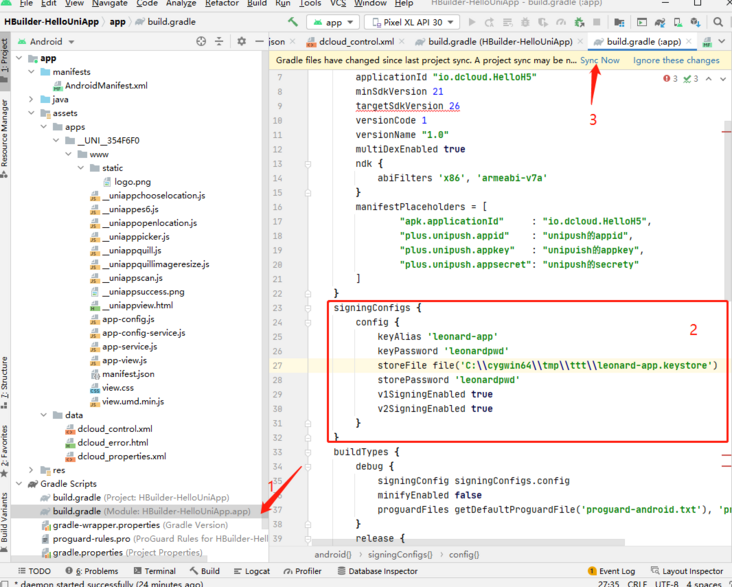Open the TODO tool window
Screen dimensions: 732x587
click(x=34, y=571)
